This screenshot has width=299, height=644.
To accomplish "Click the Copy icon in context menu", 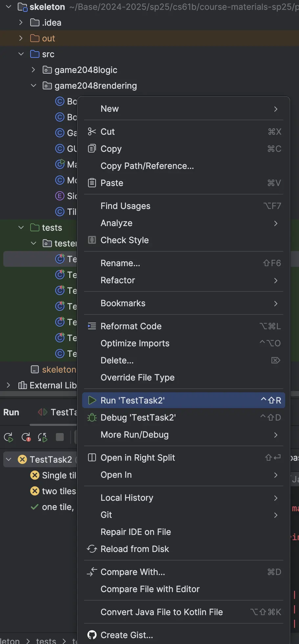I will (92, 149).
